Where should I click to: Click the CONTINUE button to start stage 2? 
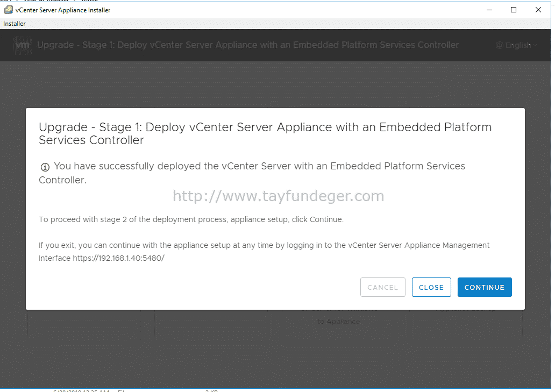484,287
